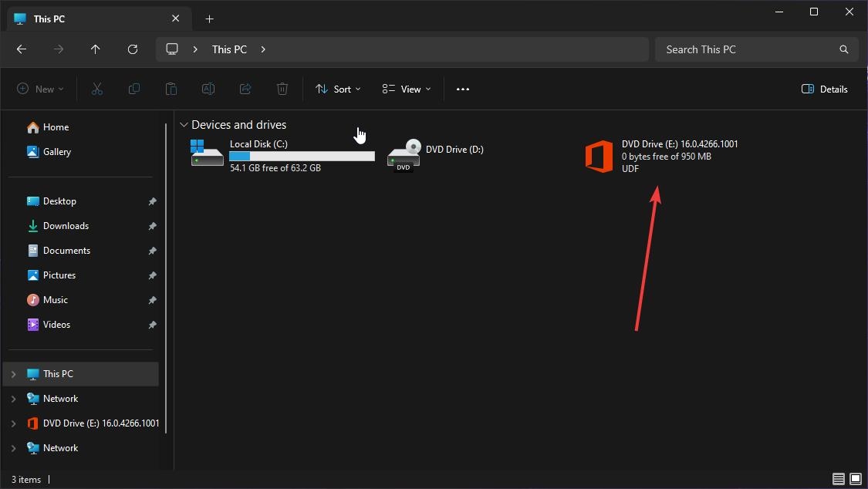Select the Rename icon
Screen dimensions: 868x489
coord(208,89)
